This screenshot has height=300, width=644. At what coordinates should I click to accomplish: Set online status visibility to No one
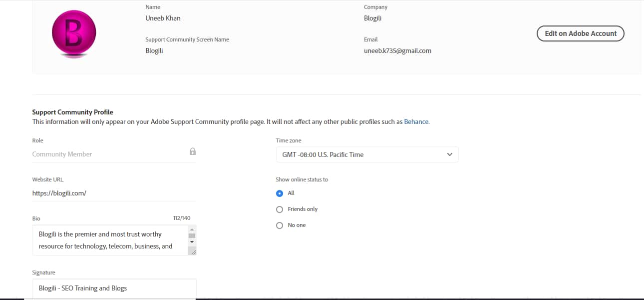(x=280, y=225)
